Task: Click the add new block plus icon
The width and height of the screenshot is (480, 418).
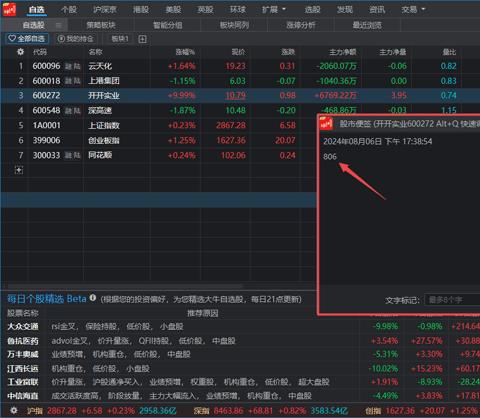Action: 142,39
